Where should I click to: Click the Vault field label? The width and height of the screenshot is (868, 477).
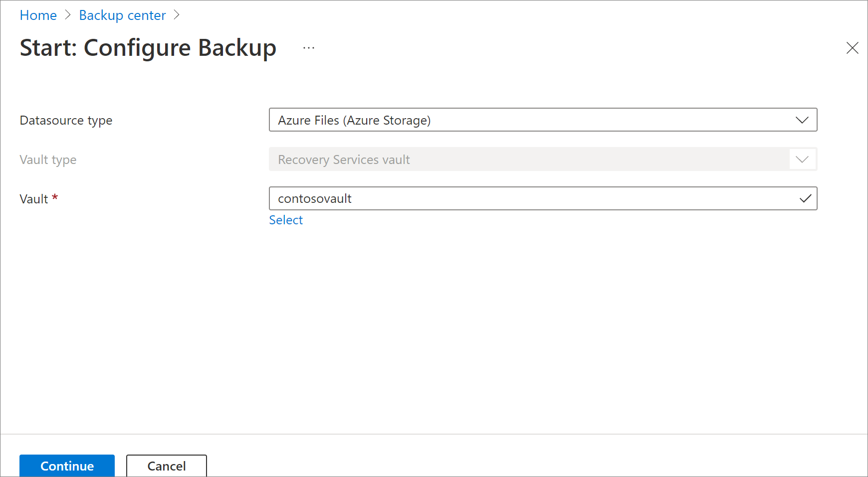[x=34, y=199]
